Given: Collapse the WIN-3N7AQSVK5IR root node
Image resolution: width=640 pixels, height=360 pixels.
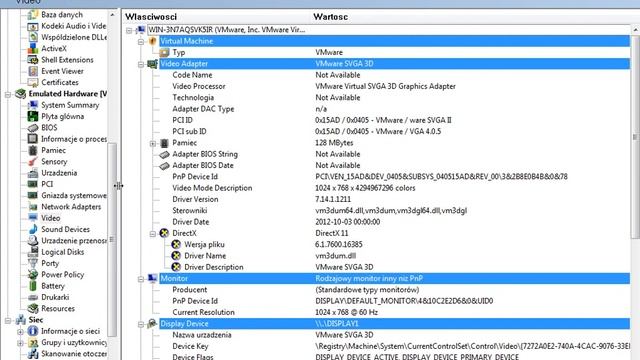Looking at the screenshot, I should click(x=129, y=30).
